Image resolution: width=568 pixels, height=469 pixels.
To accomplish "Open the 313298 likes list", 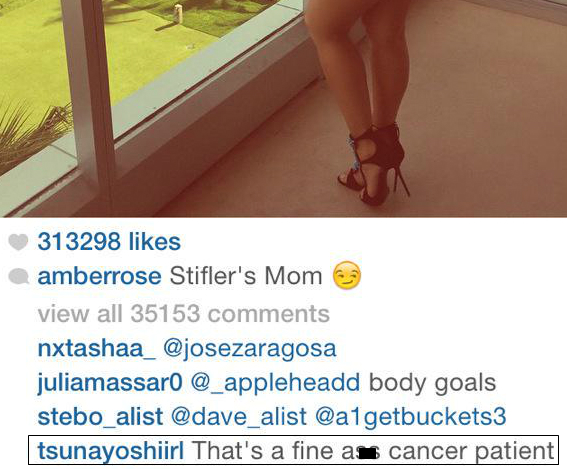I will (109, 242).
